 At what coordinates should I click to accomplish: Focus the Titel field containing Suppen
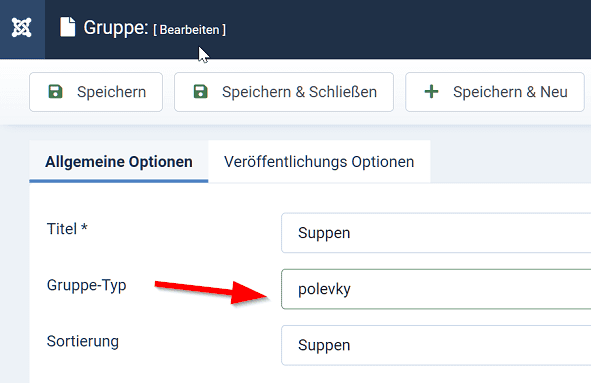click(x=436, y=233)
